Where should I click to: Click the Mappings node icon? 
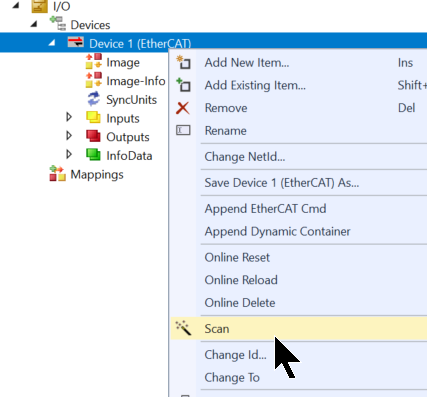(58, 173)
